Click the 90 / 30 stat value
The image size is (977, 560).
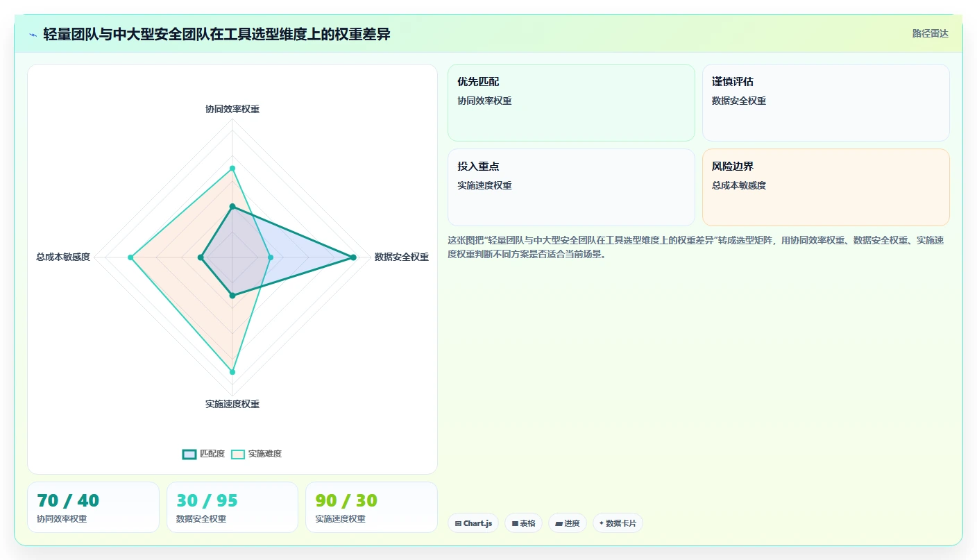tap(346, 501)
